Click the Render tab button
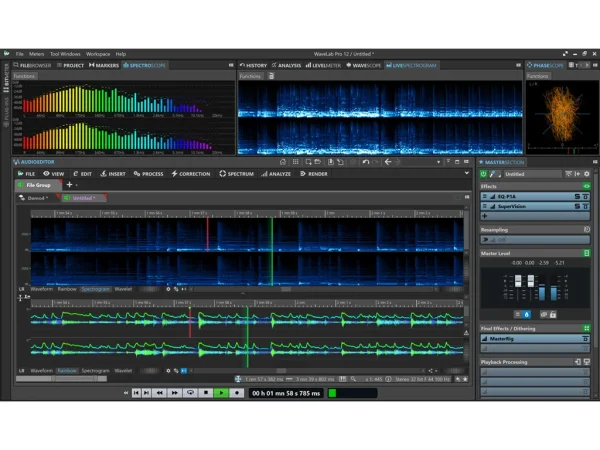 pos(314,174)
